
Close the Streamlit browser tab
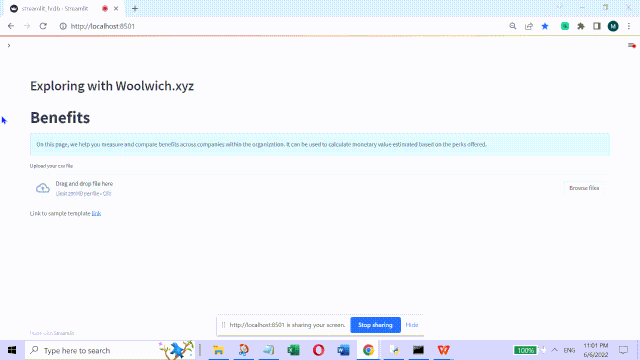point(116,9)
